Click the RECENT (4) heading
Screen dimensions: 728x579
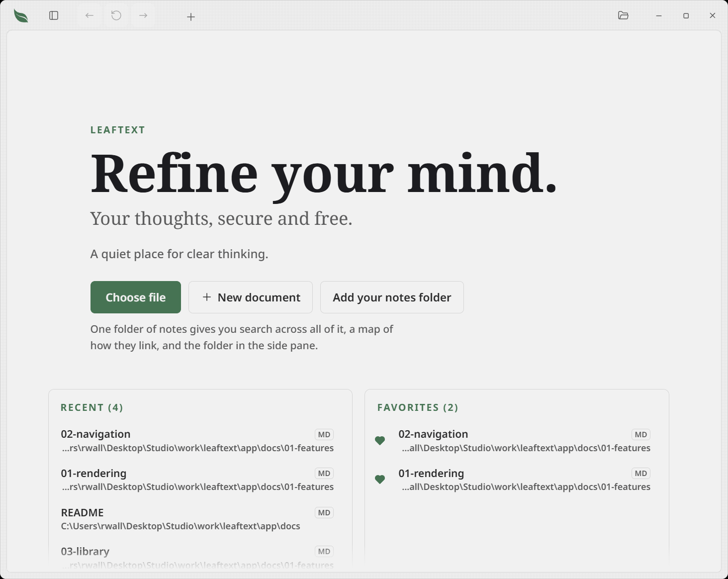(92, 407)
